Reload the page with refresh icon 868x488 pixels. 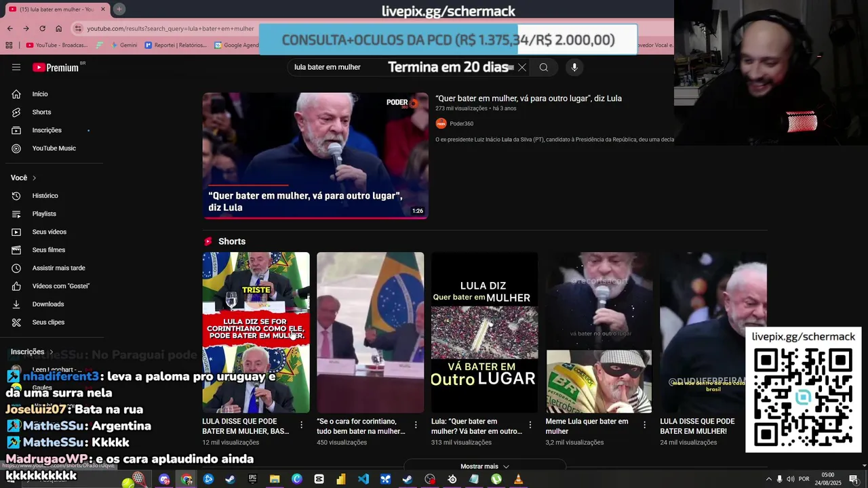[42, 28]
